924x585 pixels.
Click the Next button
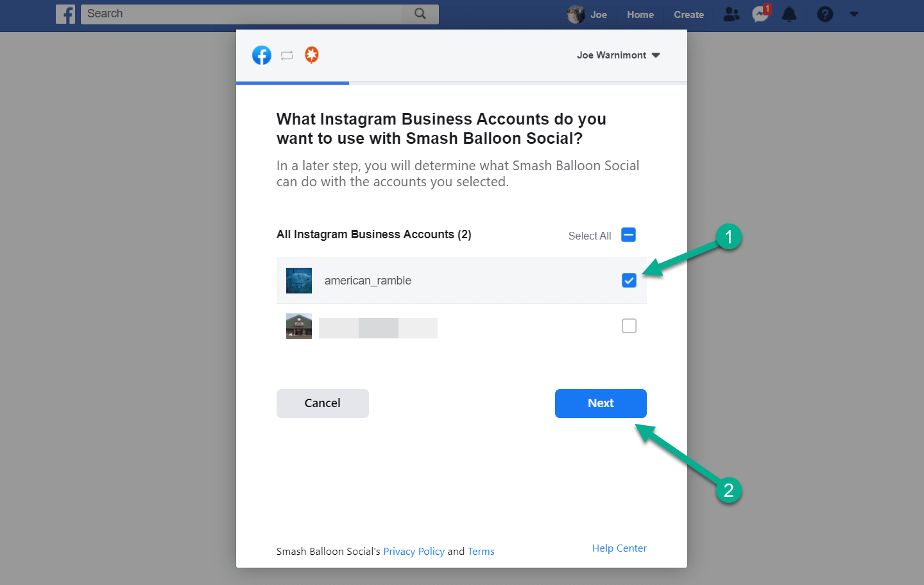[601, 403]
